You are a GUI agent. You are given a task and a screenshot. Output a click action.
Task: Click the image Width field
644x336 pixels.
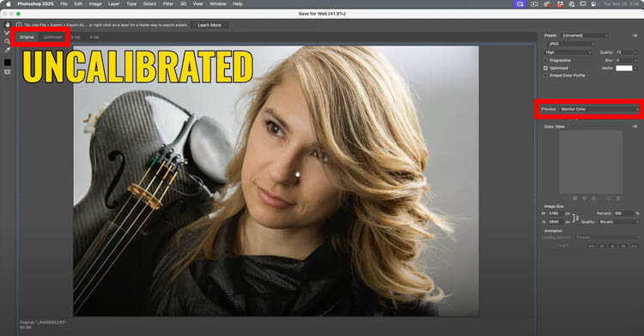(x=556, y=213)
